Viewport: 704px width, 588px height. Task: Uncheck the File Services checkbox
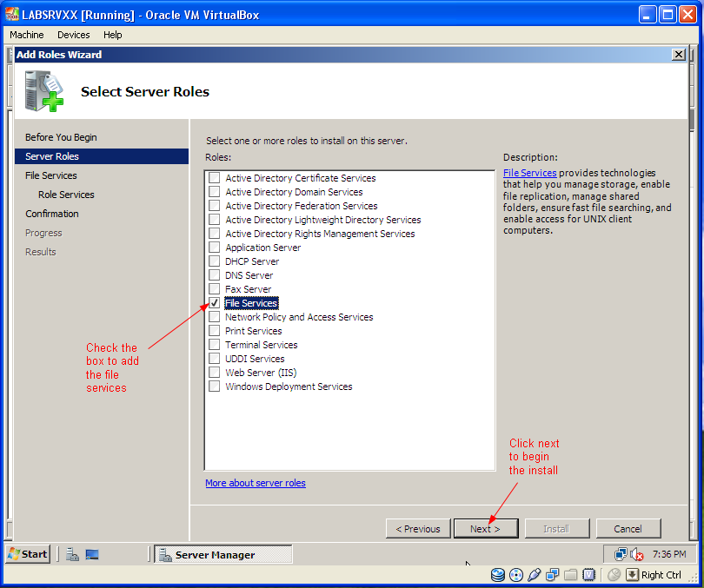click(214, 303)
